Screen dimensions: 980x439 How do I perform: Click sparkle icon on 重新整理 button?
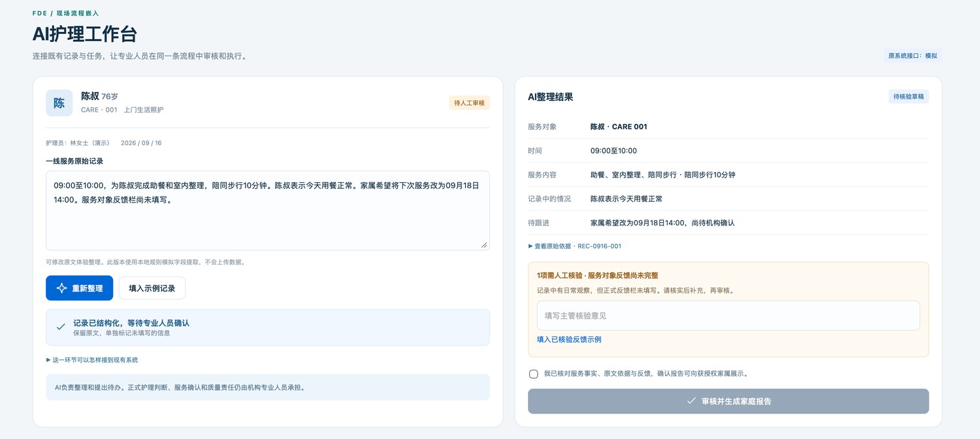click(x=62, y=288)
